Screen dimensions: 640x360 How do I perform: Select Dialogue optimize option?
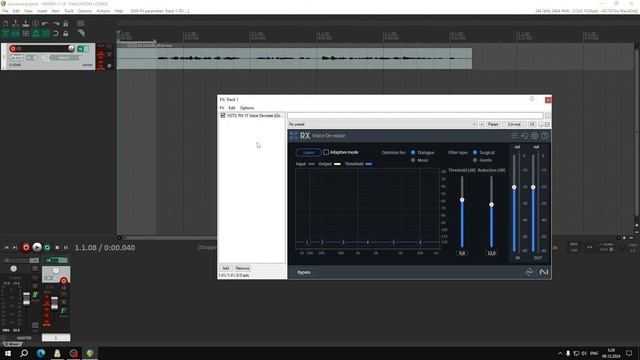[x=413, y=152]
